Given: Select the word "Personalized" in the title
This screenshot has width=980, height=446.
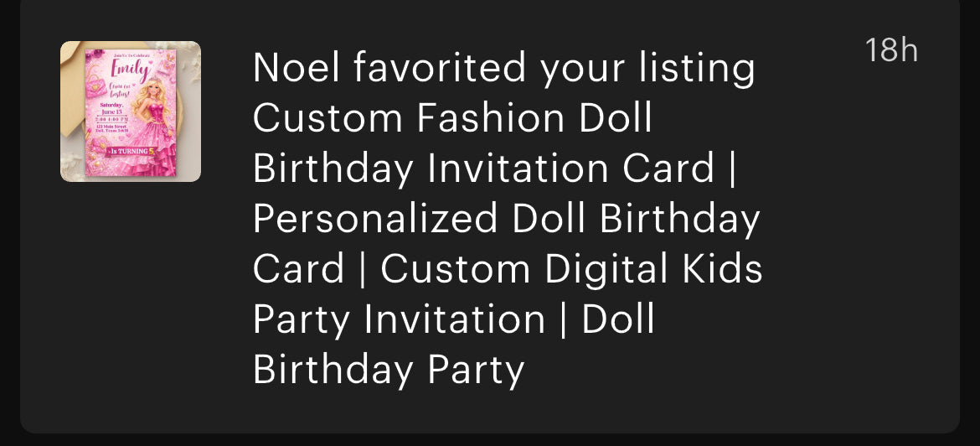Looking at the screenshot, I should pyautogui.click(x=374, y=219).
